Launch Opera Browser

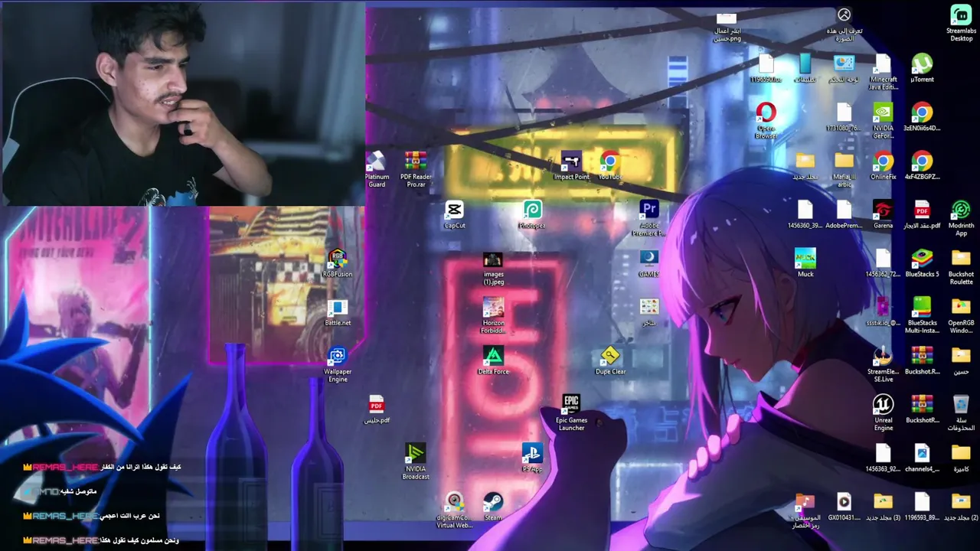[766, 120]
